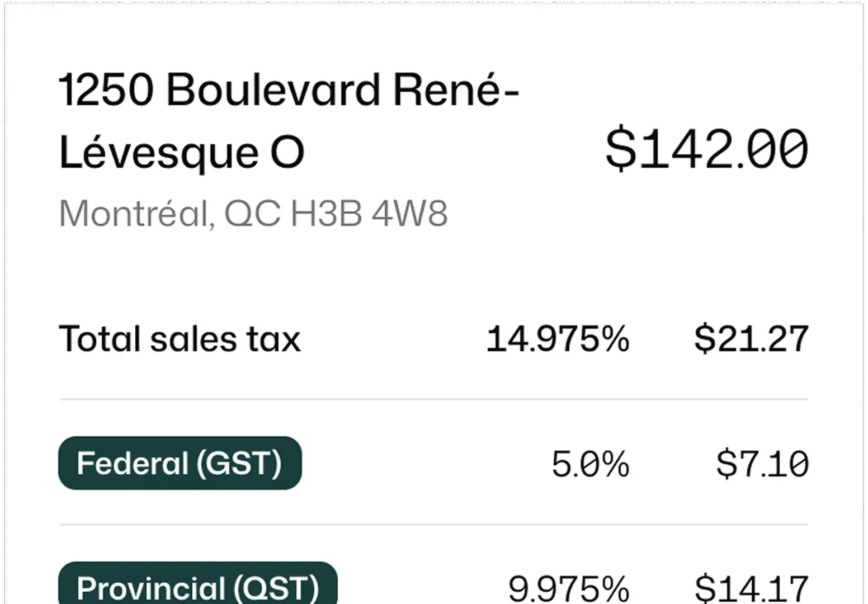Image resolution: width=868 pixels, height=604 pixels.
Task: Click the $14.17 QST amount
Action: coord(751,588)
